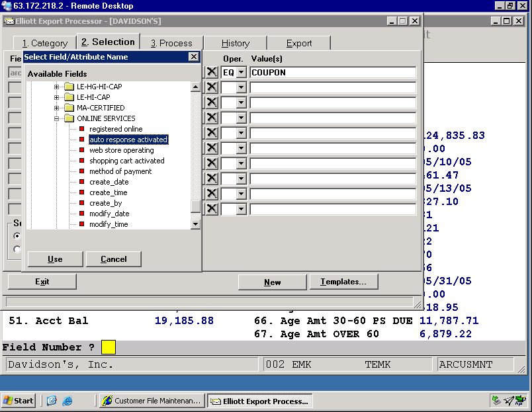Click red field icon beside create_date

pyautogui.click(x=82, y=182)
